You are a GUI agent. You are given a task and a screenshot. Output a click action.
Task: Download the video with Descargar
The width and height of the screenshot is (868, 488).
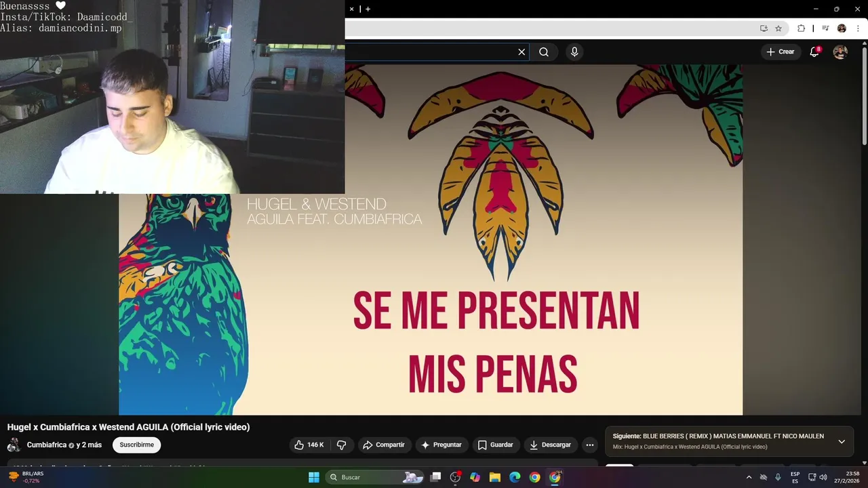pos(551,445)
